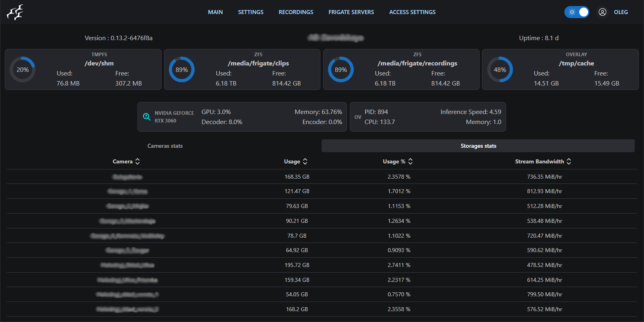Go to the RECORDINGS page
644x322 pixels.
click(x=296, y=12)
